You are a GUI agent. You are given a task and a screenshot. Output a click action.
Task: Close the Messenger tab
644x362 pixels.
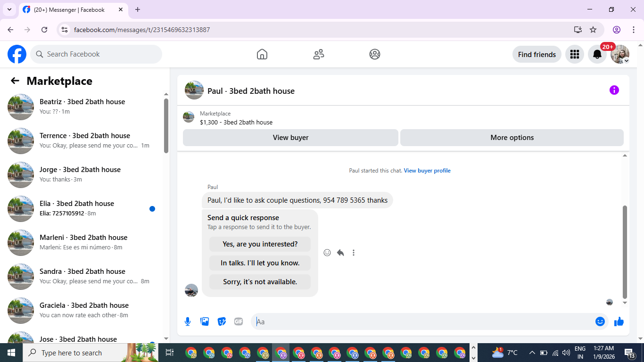tap(121, 9)
